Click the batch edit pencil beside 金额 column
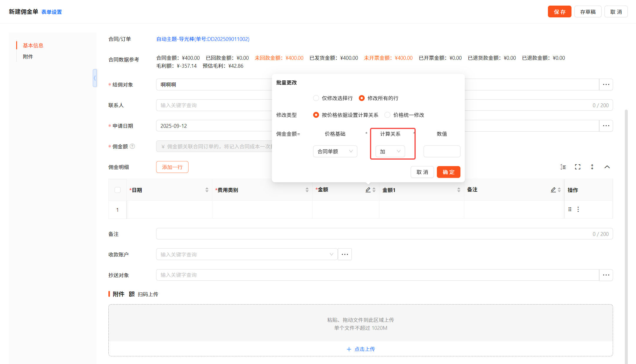Viewport: 636px width, 364px height. [x=368, y=190]
